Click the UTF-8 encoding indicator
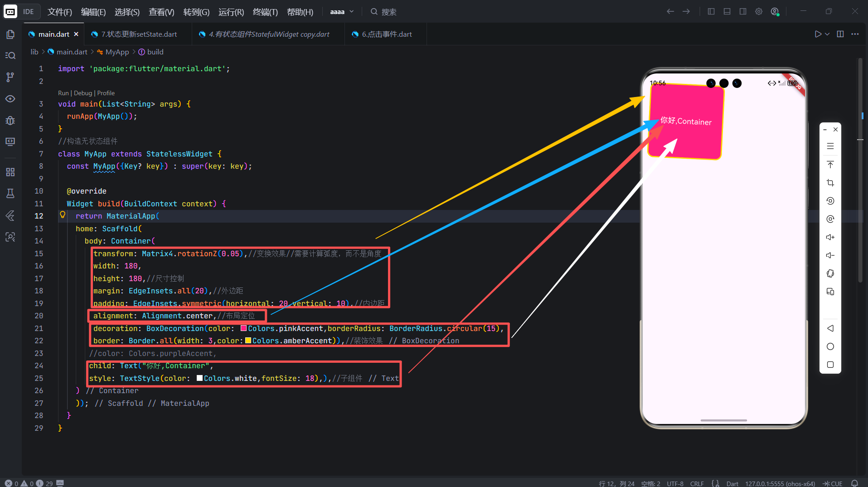 [675, 483]
